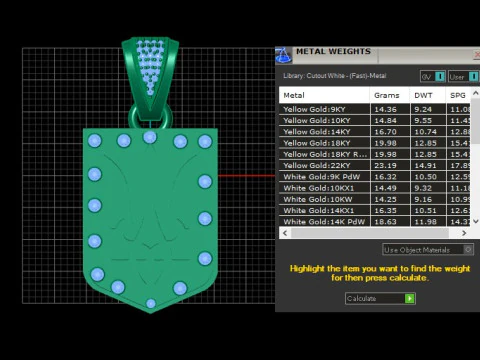The width and height of the screenshot is (480, 360).
Task: Select the White Gold:14KX1 row
Action: coord(375,210)
